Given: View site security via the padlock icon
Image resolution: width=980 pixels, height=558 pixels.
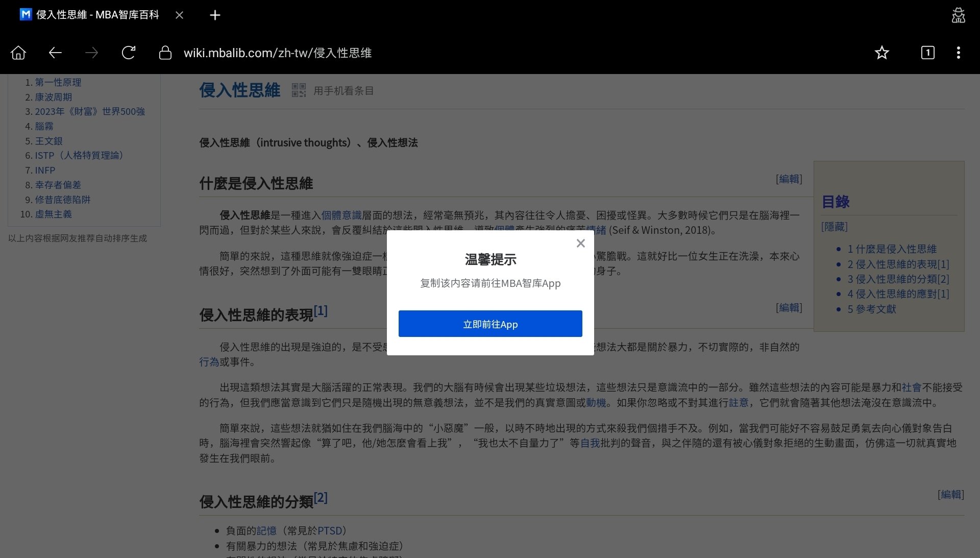Looking at the screenshot, I should coord(165,53).
